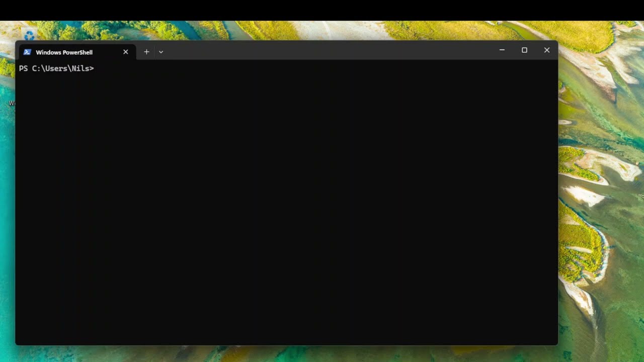
Task: Close the Windows PowerShell tab
Action: tap(126, 52)
